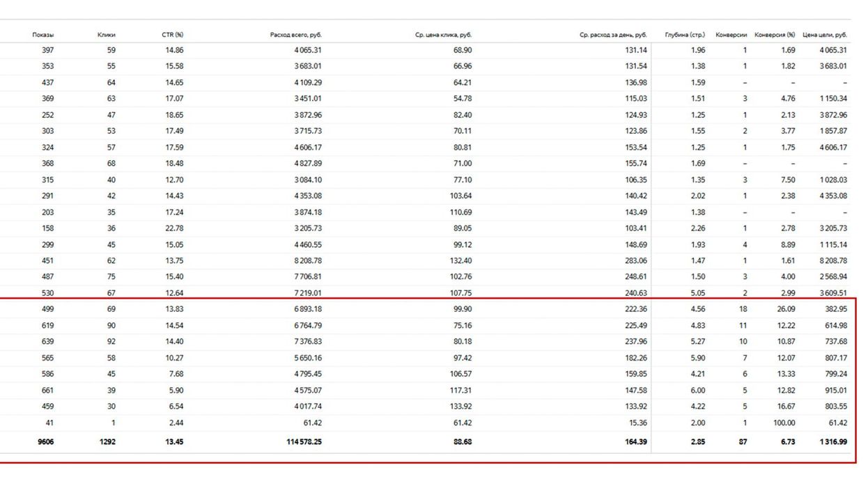Select the Расход всего, руб. column header
Screen dimensions: 868x488
point(295,35)
